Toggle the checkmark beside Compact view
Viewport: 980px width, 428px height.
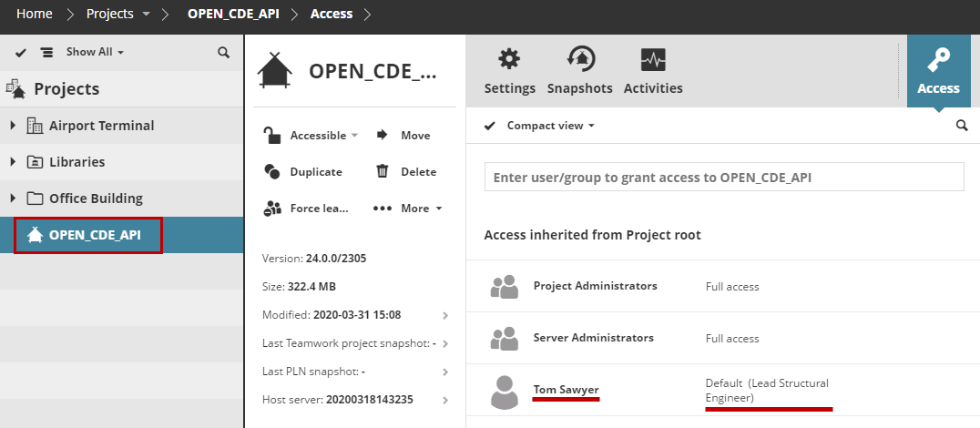click(489, 126)
